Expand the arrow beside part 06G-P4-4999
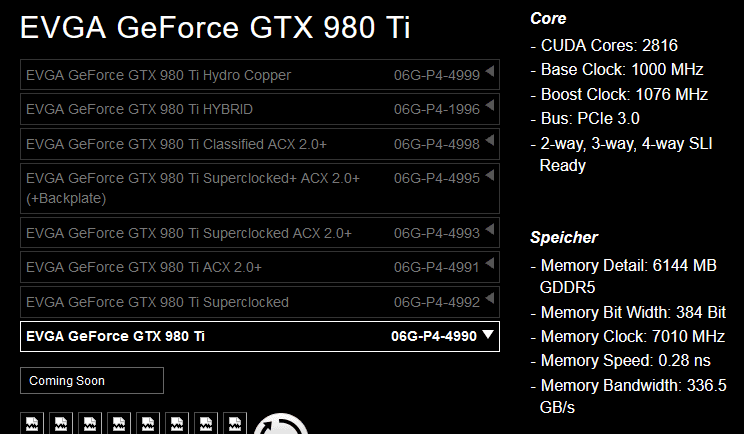 click(489, 74)
